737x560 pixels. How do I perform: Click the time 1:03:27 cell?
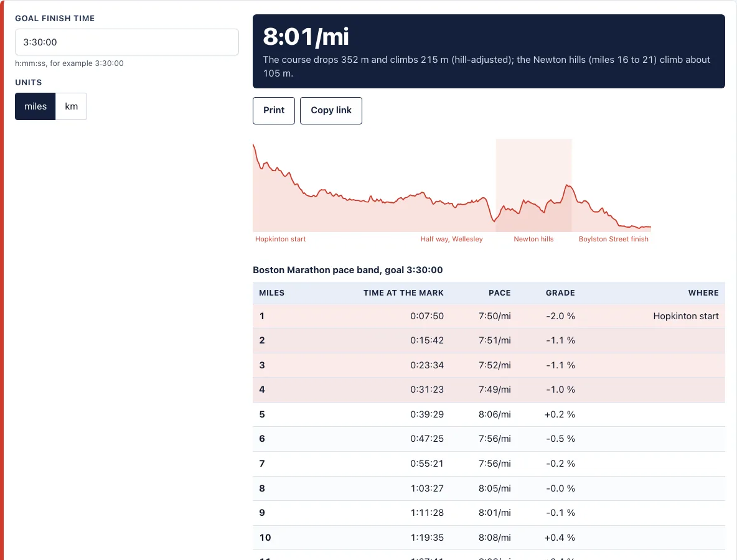tap(427, 488)
